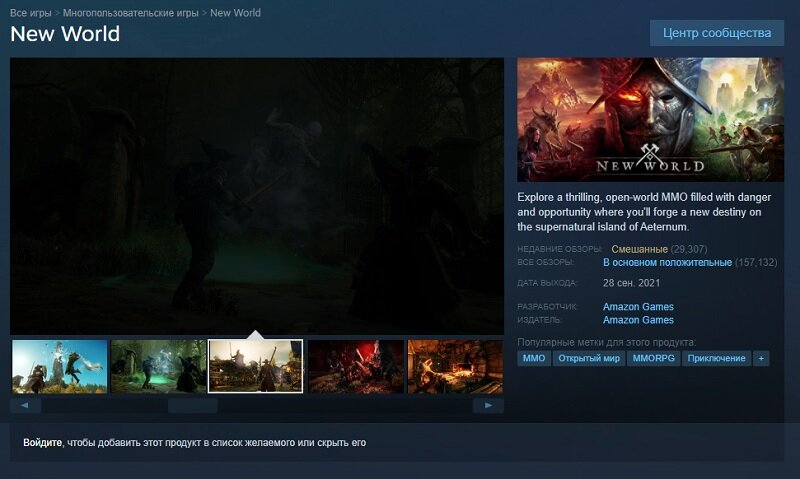Click the New World breadcrumb link
This screenshot has width=800, height=479.
tap(235, 13)
